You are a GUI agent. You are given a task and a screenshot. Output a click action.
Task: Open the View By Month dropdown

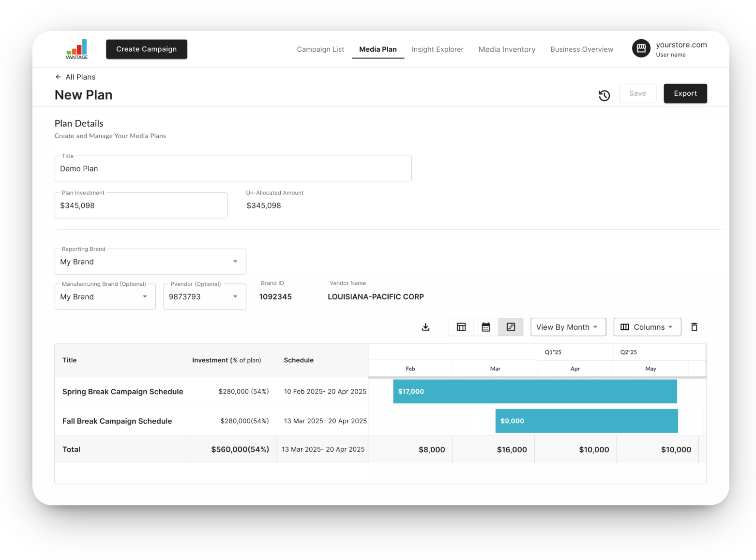pos(568,327)
